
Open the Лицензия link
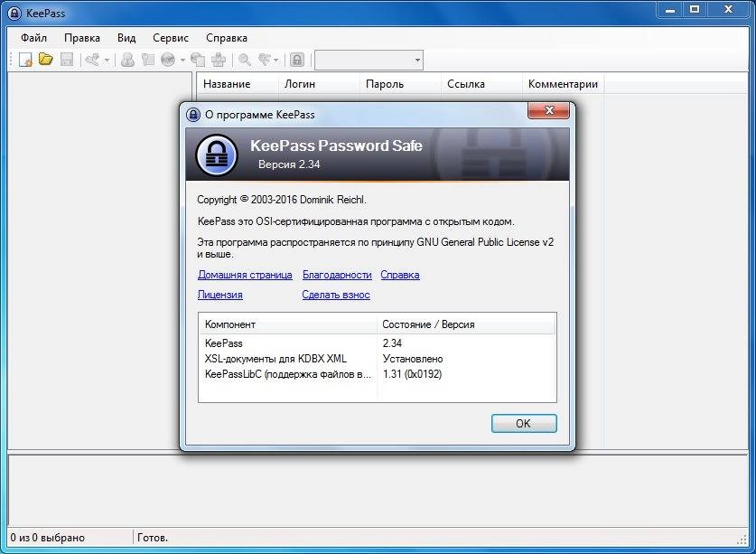click(x=219, y=295)
